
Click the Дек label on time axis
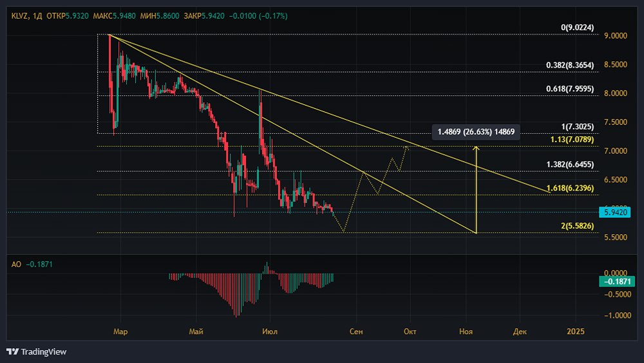[x=520, y=331]
